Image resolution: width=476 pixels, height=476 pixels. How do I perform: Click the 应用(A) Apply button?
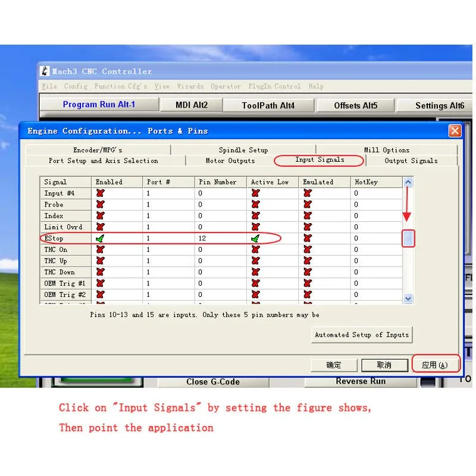[435, 365]
